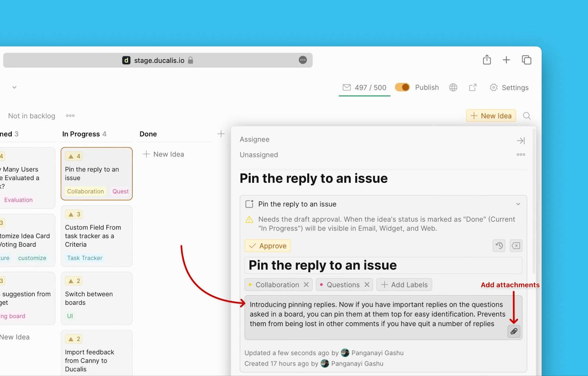Viewport: 588px width, 376px height.
Task: Click the delete draft backspace icon
Action: [516, 246]
